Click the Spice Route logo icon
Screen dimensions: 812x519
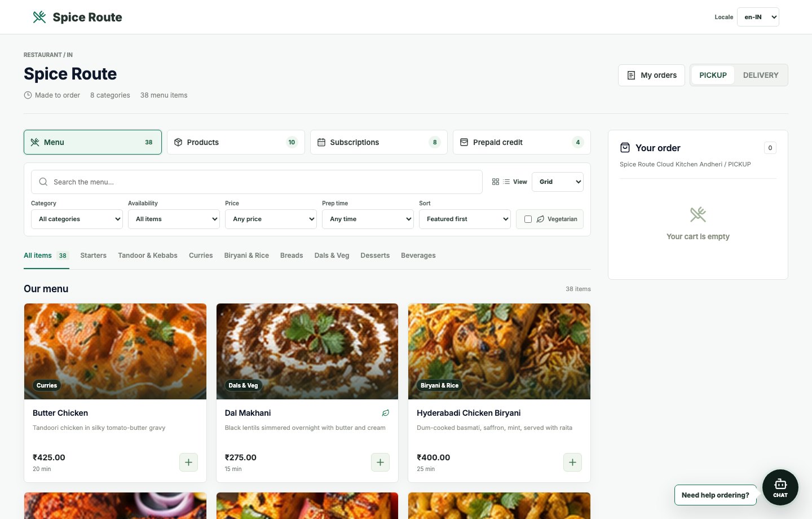(39, 17)
